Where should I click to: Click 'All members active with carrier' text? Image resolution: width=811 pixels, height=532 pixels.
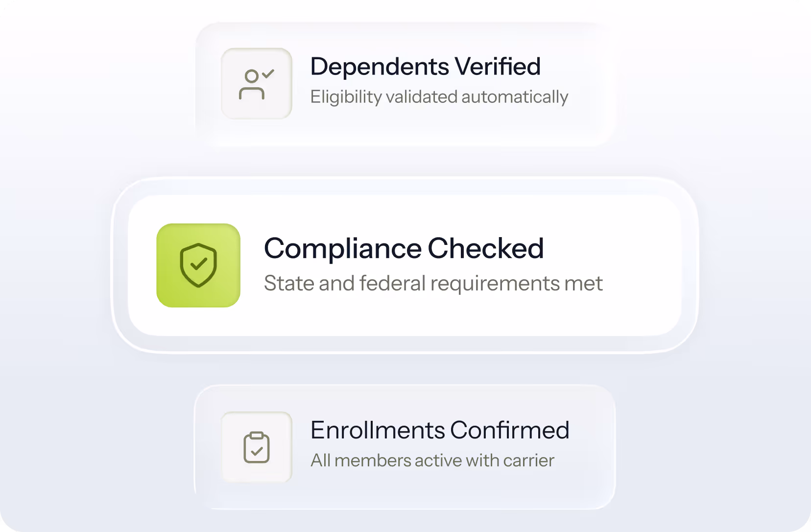point(432,460)
